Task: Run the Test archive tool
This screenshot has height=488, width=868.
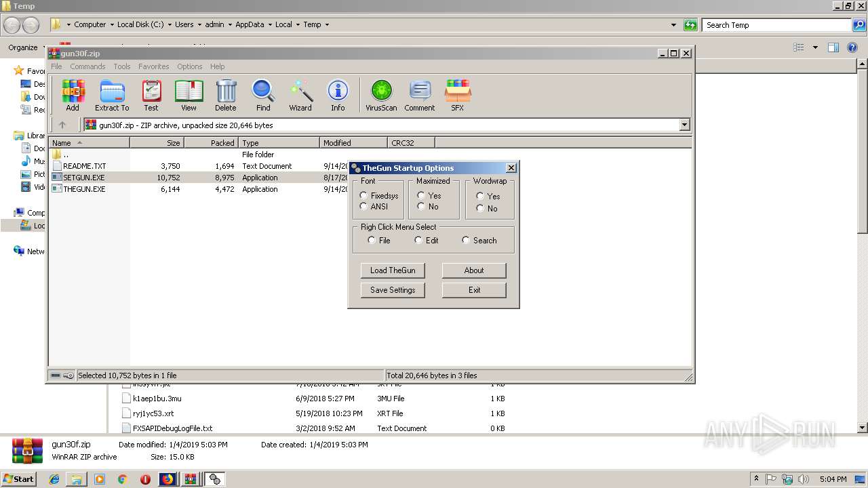Action: click(151, 95)
